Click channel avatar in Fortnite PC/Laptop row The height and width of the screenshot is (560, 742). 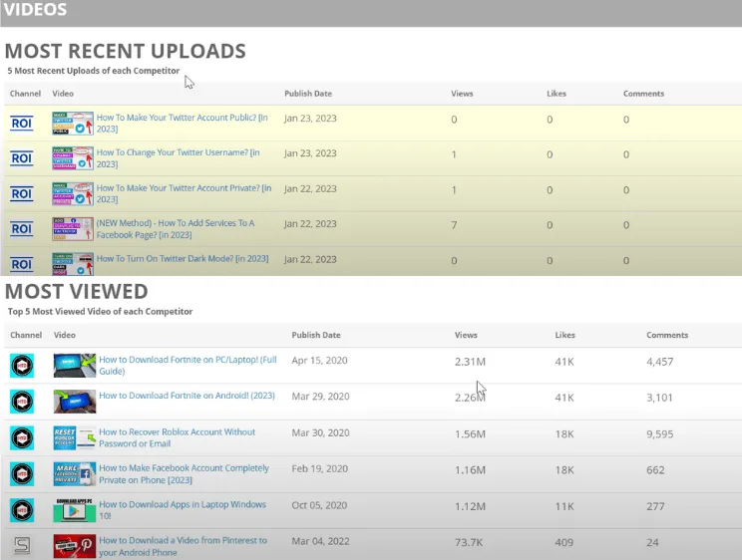pyautogui.click(x=22, y=366)
